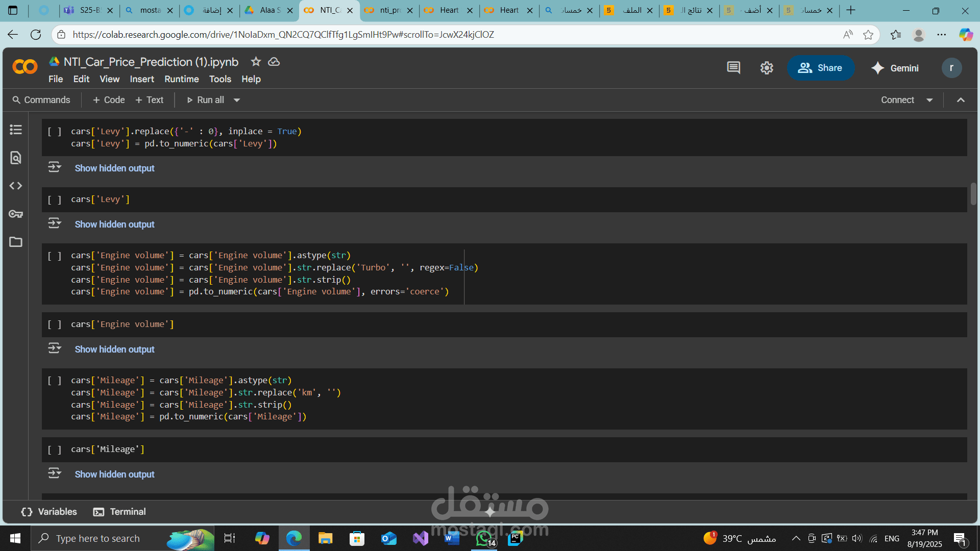Show hidden system tray icons
This screenshot has height=551, width=980.
point(796,538)
